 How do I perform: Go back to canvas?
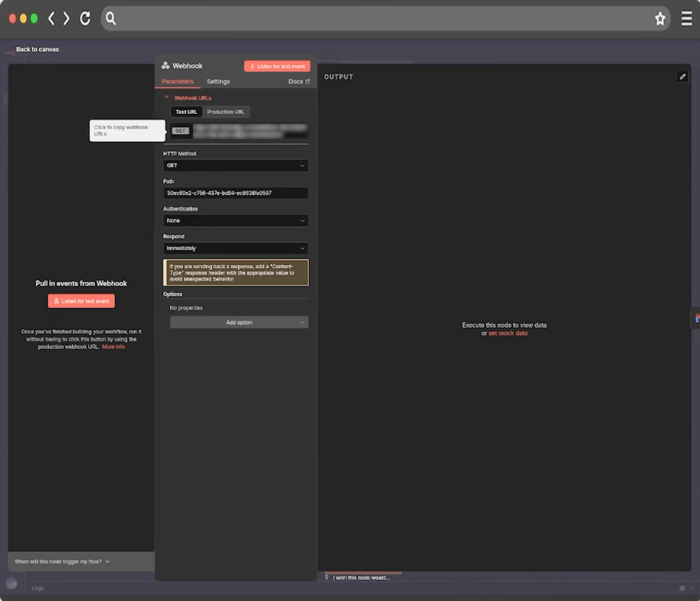click(37, 49)
